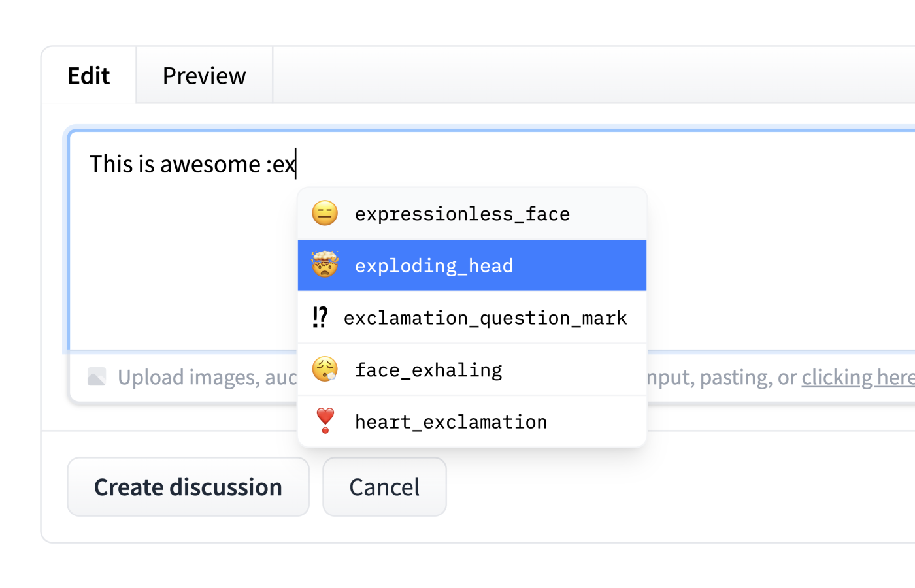Follow the "clicking here" upload link
The image size is (915, 588).
click(x=857, y=377)
